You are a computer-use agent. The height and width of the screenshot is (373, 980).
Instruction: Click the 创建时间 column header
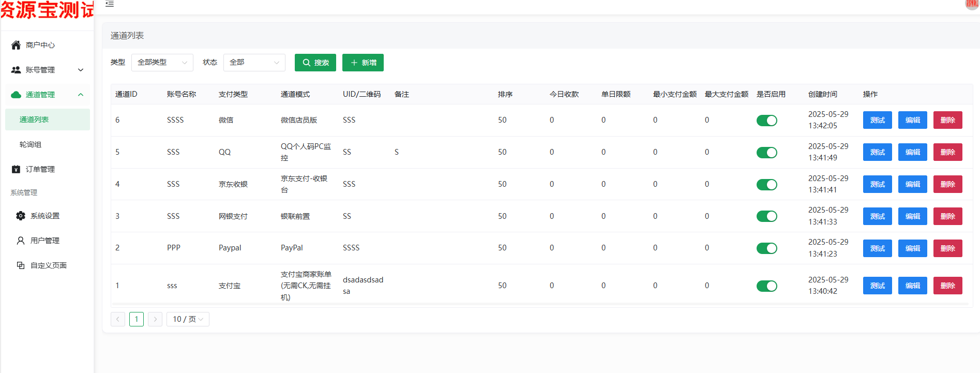coord(823,94)
